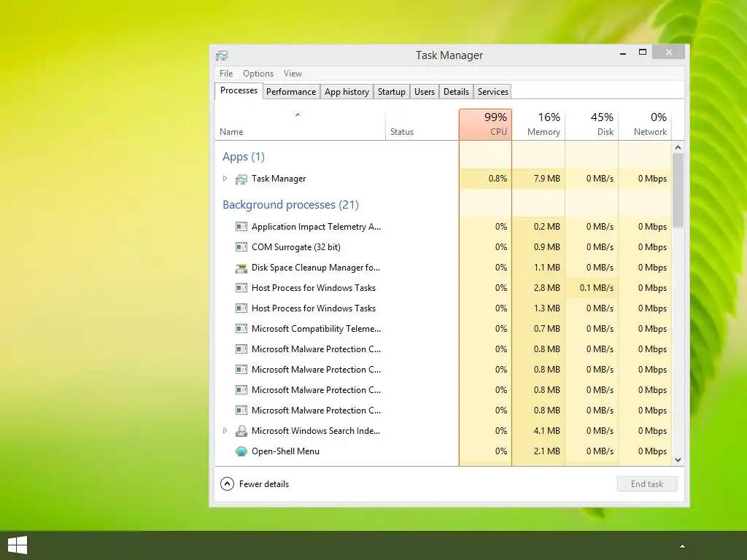The image size is (747, 560).
Task: Click the Application Impact Telemetry process icon
Action: 241,227
